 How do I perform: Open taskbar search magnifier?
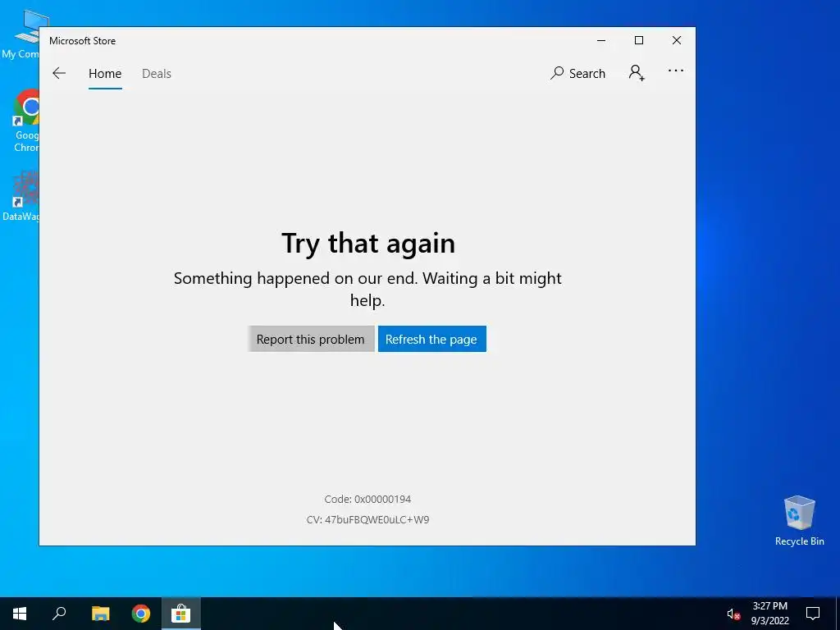tap(59, 614)
